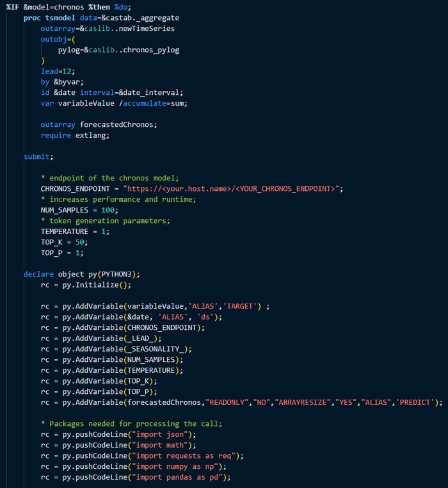Click comment 'Packages needed for processing the call'

[x=132, y=424]
